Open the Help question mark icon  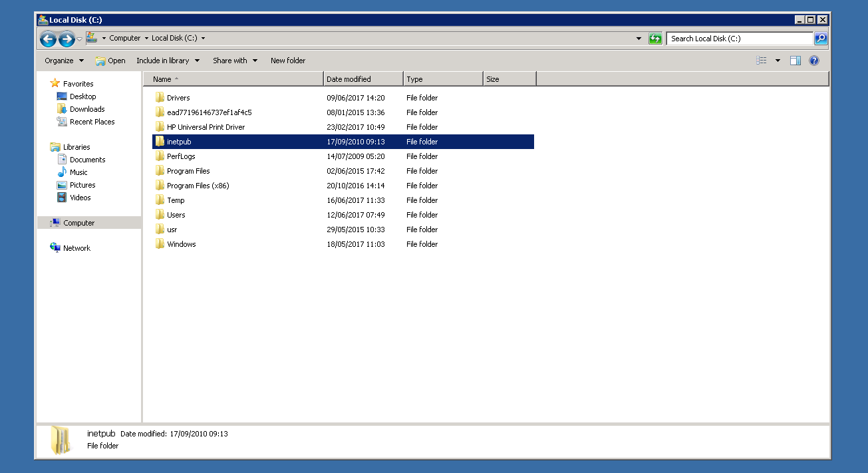tap(814, 61)
